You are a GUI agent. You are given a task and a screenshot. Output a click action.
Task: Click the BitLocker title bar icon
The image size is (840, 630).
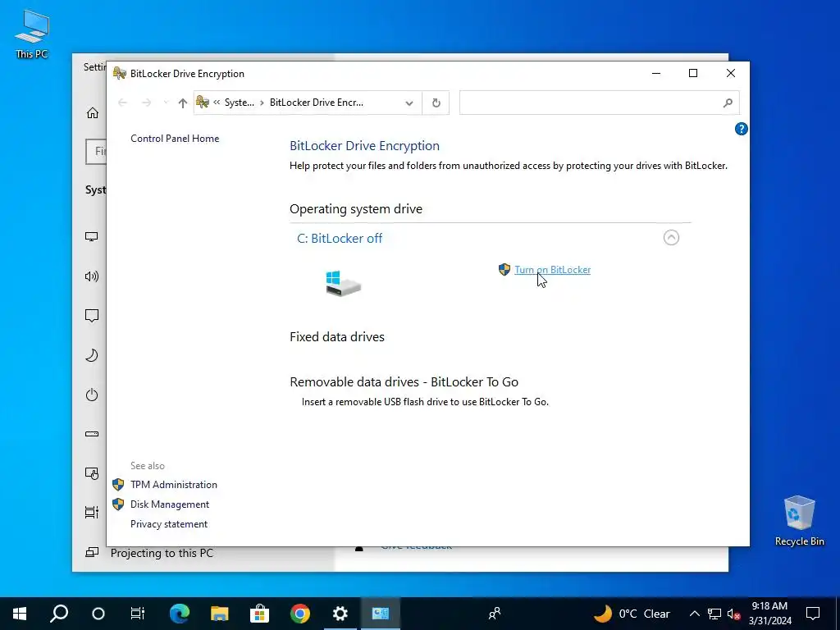120,73
